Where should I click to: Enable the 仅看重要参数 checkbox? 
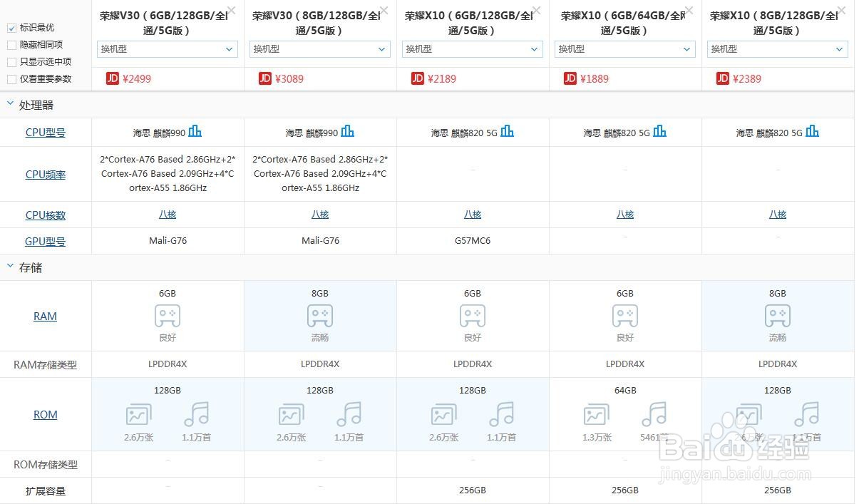[11, 79]
